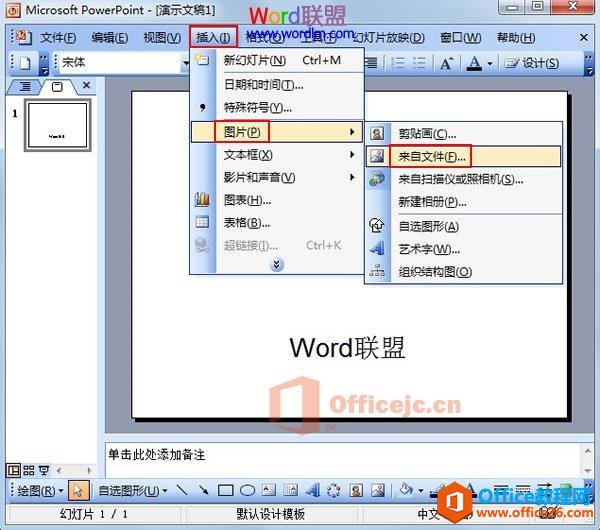The height and width of the screenshot is (530, 600).
Task: Choose 新幻灯片(N) New Slide menu entry
Action: click(x=277, y=60)
